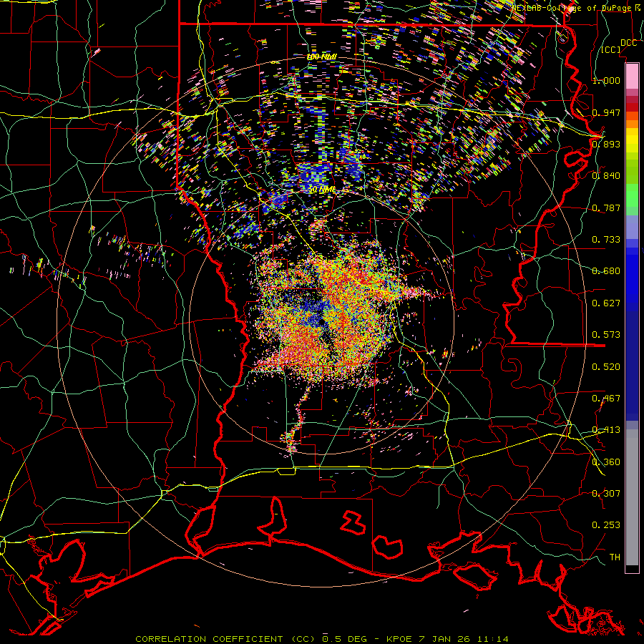The image size is (644, 644).
Task: Click the 100 NMI range ring label
Action: 322,57
